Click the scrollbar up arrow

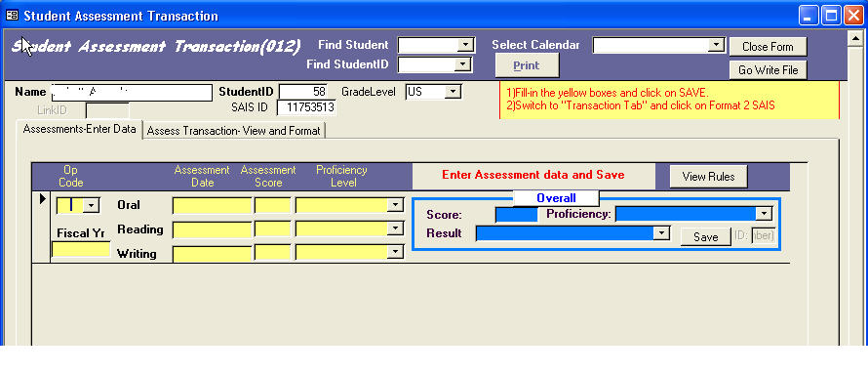[x=855, y=38]
